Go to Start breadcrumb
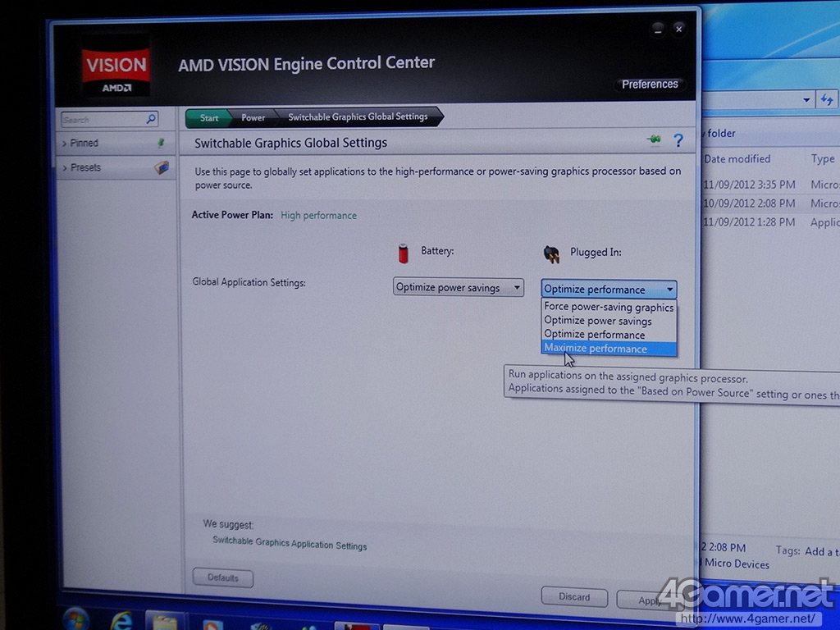Screen dimensions: 840x630 coord(209,118)
